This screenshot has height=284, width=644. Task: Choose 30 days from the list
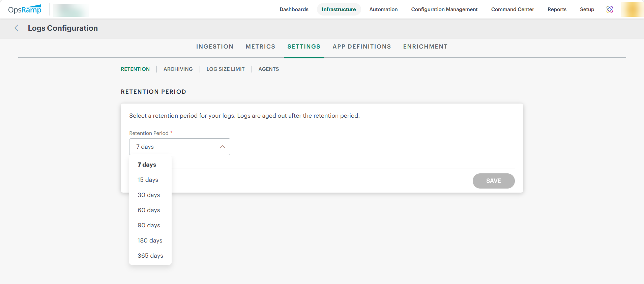pos(149,195)
